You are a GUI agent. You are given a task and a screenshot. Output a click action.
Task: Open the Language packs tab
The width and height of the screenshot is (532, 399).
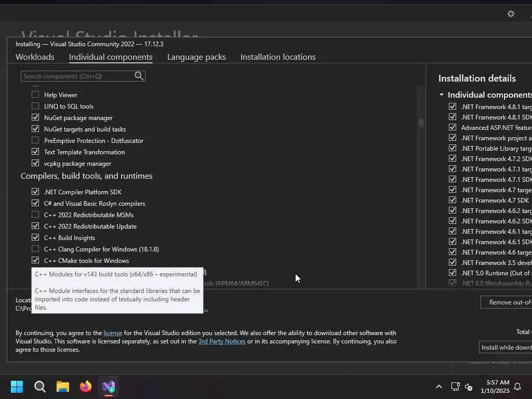click(x=196, y=57)
